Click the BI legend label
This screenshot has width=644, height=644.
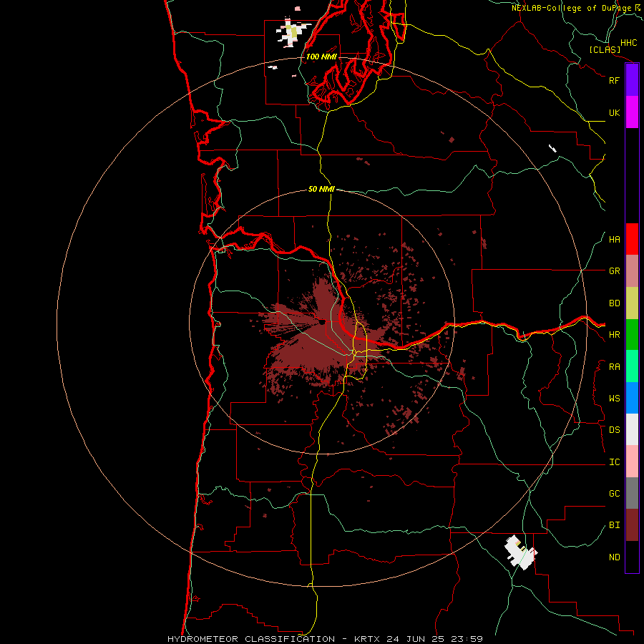click(x=615, y=525)
